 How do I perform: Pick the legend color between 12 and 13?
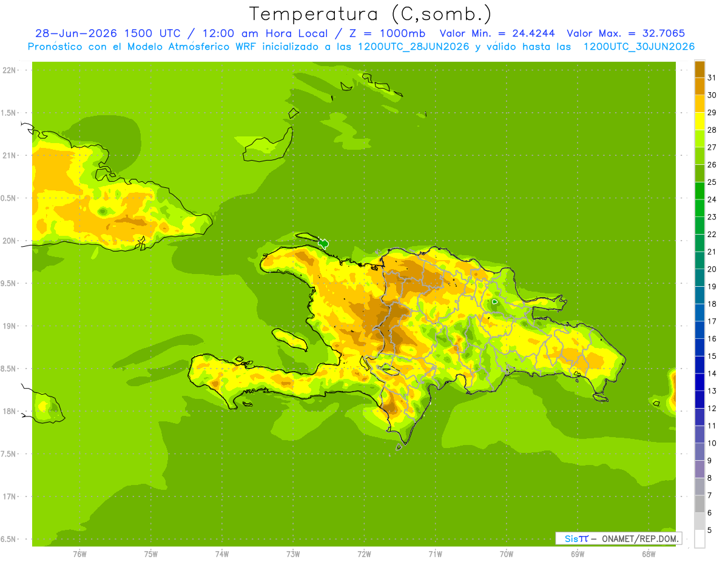tap(699, 400)
